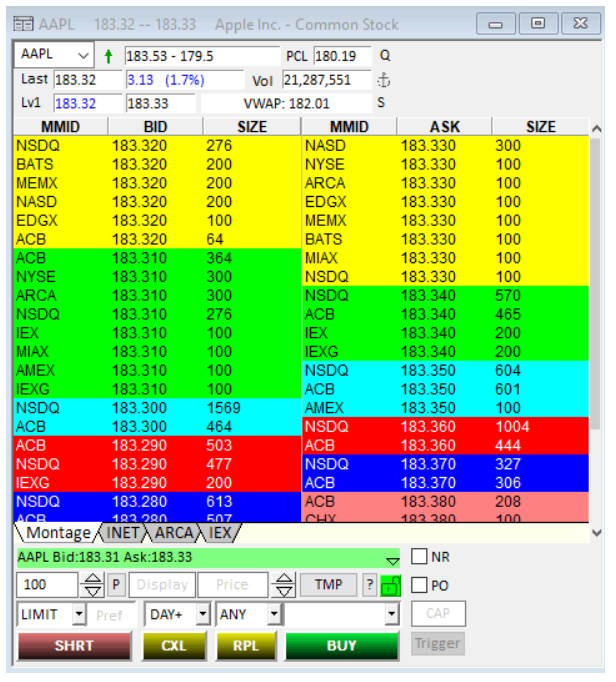This screenshot has width=616, height=682.
Task: Click the PCL value 180.19
Action: point(342,56)
